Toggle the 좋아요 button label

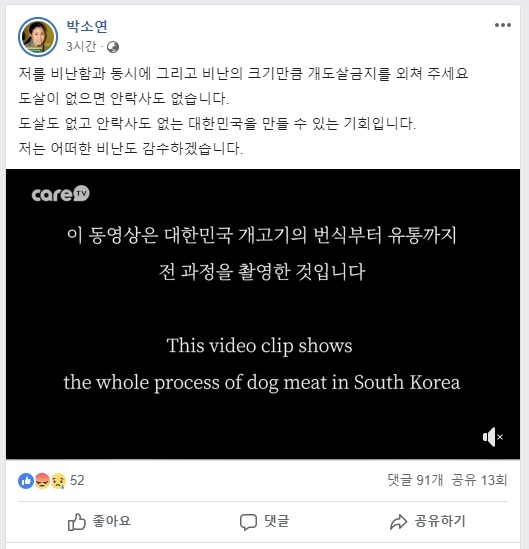112,521
